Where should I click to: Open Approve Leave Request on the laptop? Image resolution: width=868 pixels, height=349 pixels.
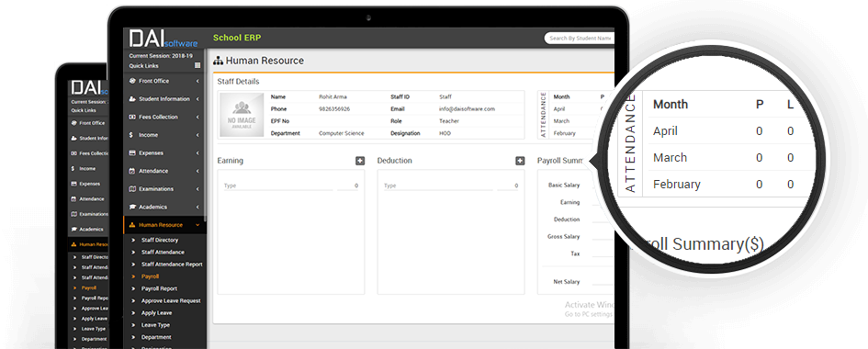point(171,301)
